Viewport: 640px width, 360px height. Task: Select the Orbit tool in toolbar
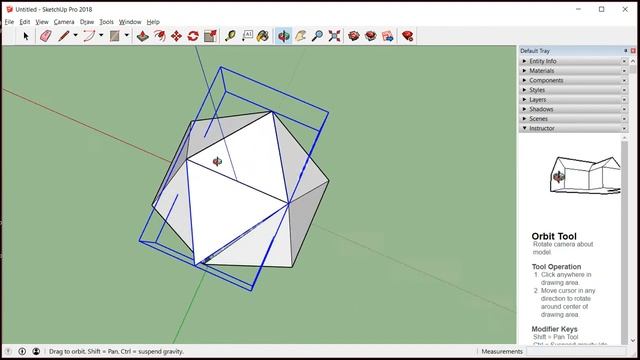coord(284,36)
